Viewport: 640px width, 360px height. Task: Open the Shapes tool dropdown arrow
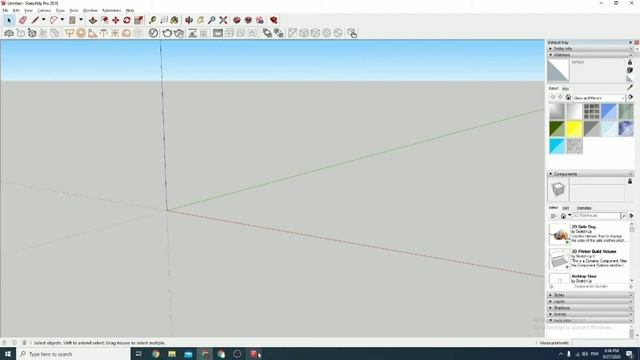81,20
